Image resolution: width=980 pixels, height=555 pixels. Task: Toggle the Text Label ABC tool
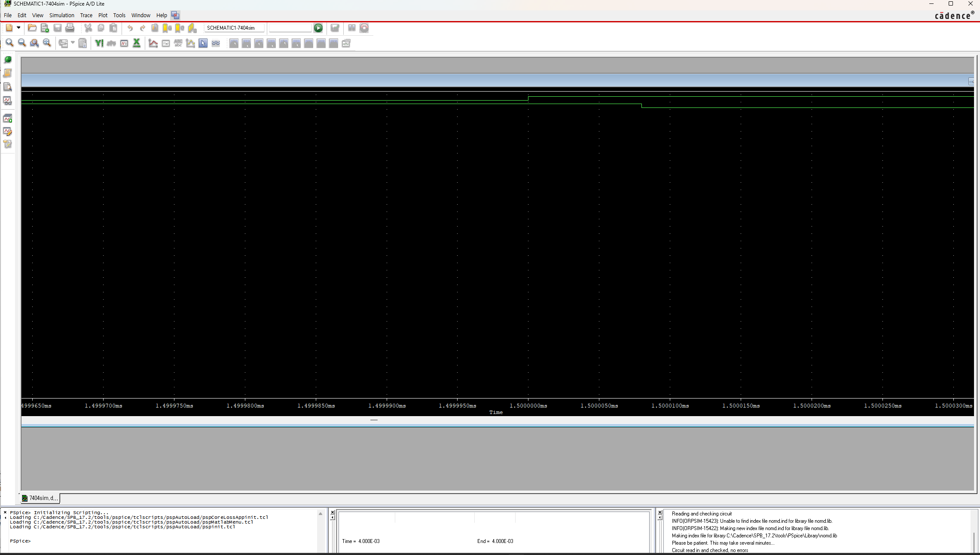click(x=178, y=43)
